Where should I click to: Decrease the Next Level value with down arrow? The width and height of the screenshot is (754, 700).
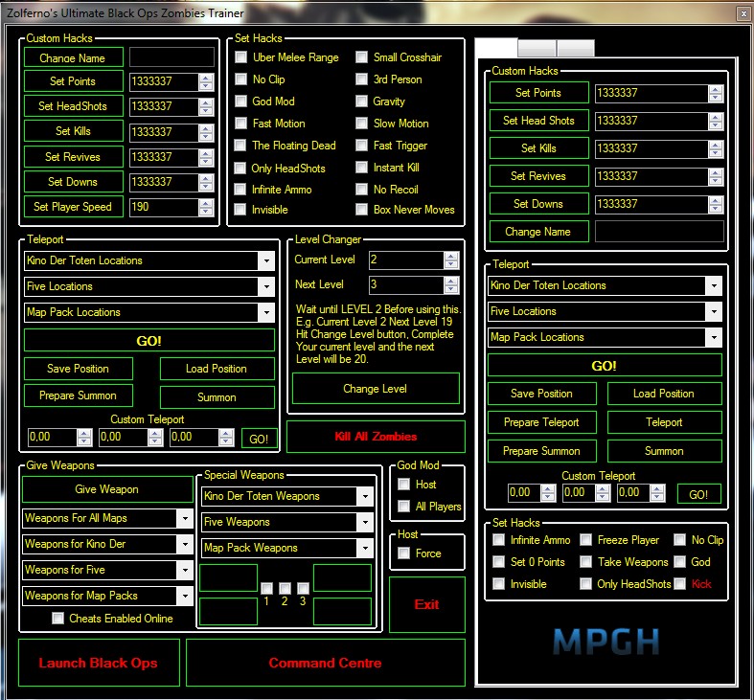[451, 289]
